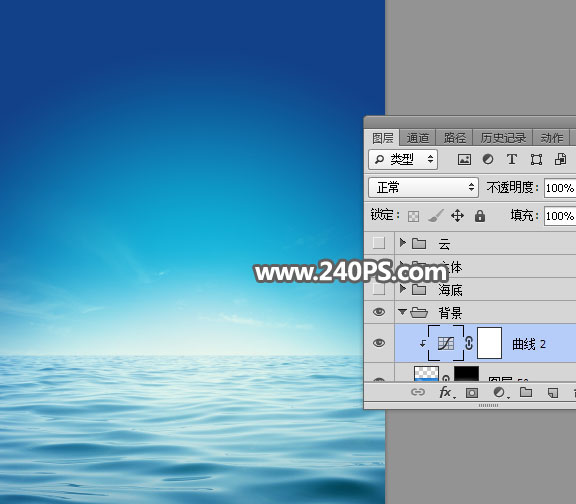
Task: Click the link layers icon at panel bottom
Action: (x=418, y=392)
